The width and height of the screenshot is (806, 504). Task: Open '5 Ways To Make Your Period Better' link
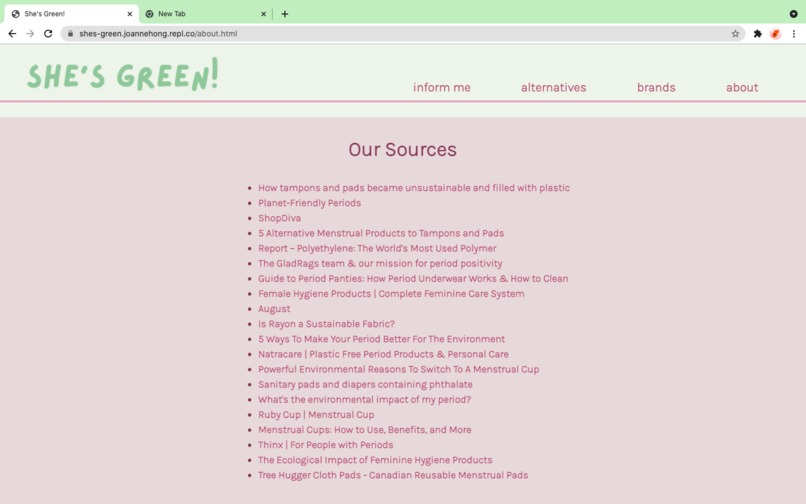pyautogui.click(x=381, y=339)
